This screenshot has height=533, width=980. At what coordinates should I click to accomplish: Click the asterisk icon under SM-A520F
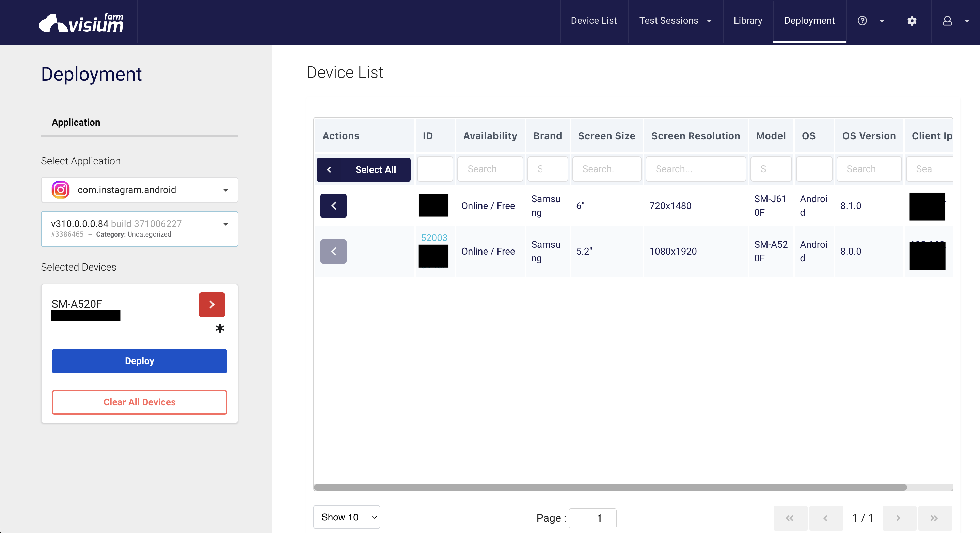220,328
